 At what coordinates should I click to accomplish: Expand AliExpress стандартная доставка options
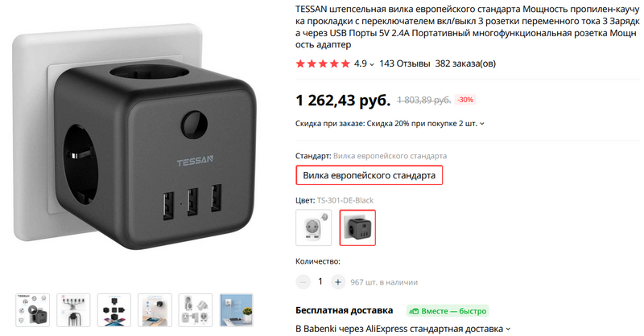tap(508, 329)
